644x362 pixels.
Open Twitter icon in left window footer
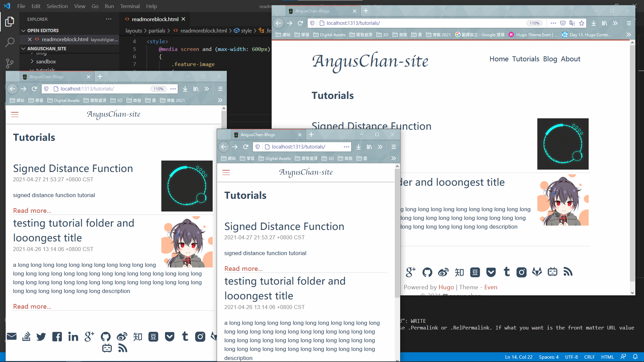tap(41, 337)
